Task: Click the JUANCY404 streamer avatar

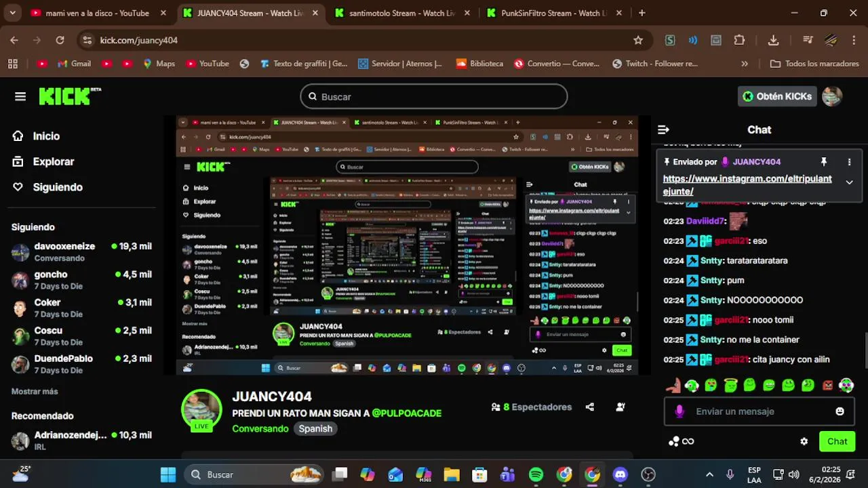Action: click(x=201, y=409)
